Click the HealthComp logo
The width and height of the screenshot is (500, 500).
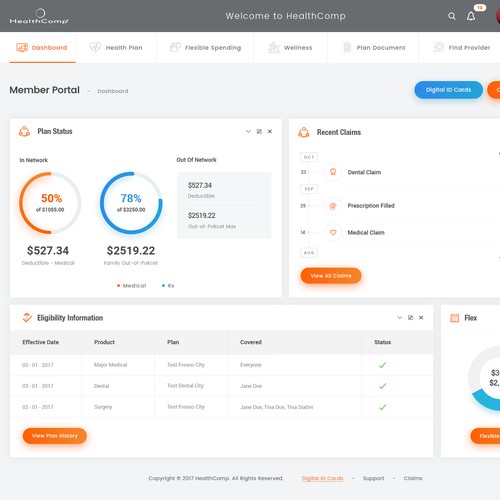coord(39,16)
